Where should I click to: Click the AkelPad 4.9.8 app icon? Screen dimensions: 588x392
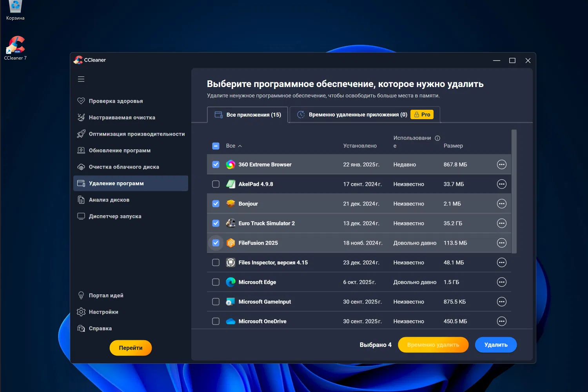231,184
